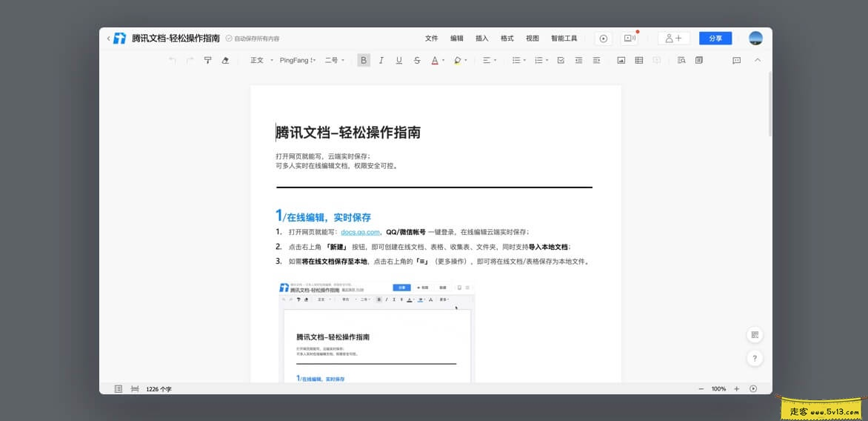Open the 格式 menu
This screenshot has width=868, height=421.
coord(507,39)
